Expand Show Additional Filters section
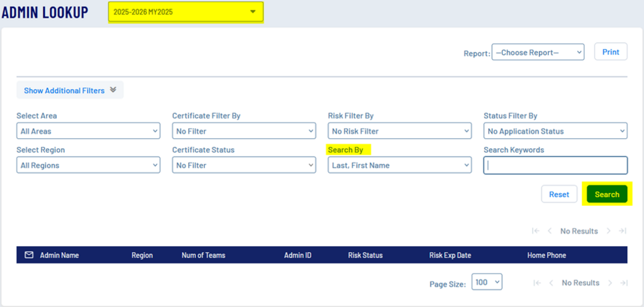The image size is (644, 307). (70, 90)
